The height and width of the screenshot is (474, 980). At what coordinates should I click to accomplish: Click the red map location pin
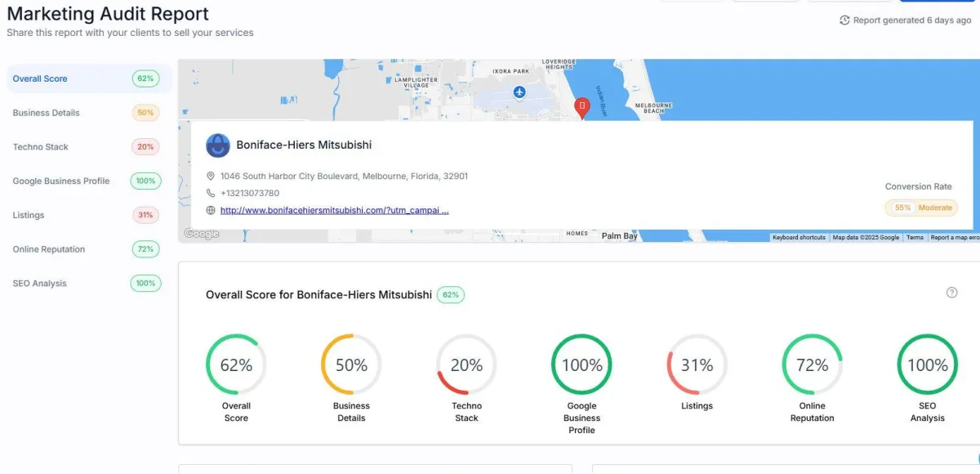582,108
